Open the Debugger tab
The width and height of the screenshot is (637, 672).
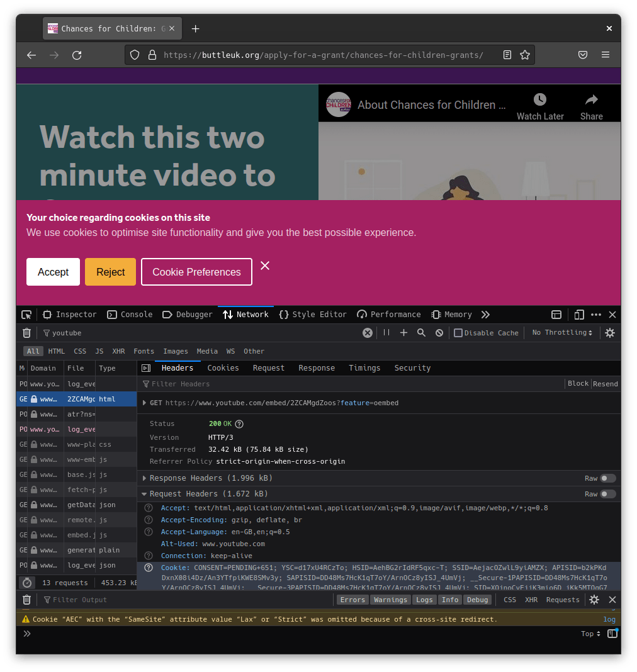pyautogui.click(x=188, y=315)
